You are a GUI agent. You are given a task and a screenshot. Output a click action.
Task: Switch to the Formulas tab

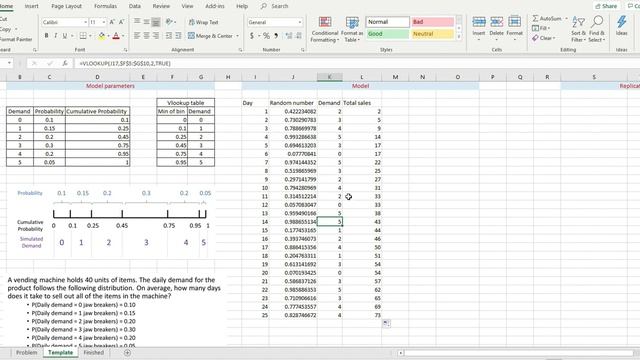tap(105, 6)
